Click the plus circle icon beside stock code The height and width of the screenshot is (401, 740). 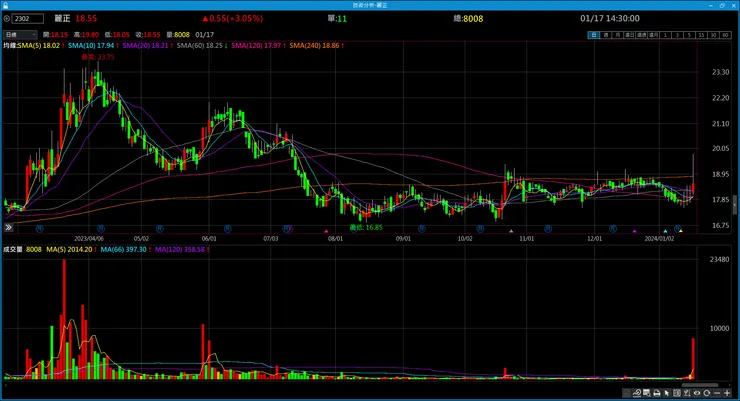click(x=7, y=18)
